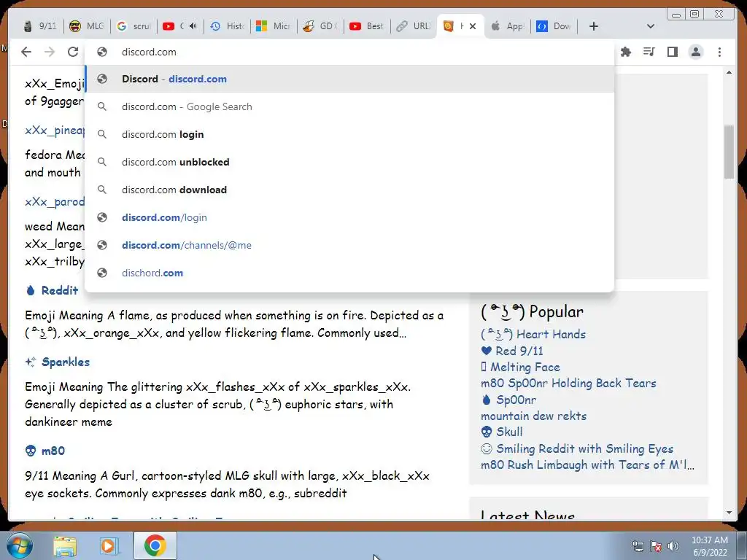This screenshot has width=747, height=560.
Task: Open m80 Rush Limbaugh with Tears link
Action: (x=587, y=464)
